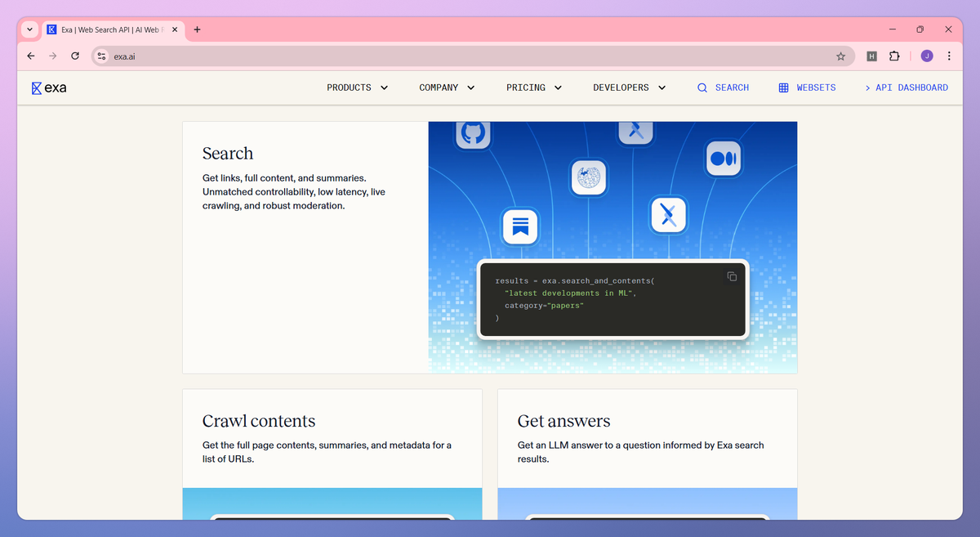Maximize the browser window
This screenshot has width=980, height=537.
[920, 29]
